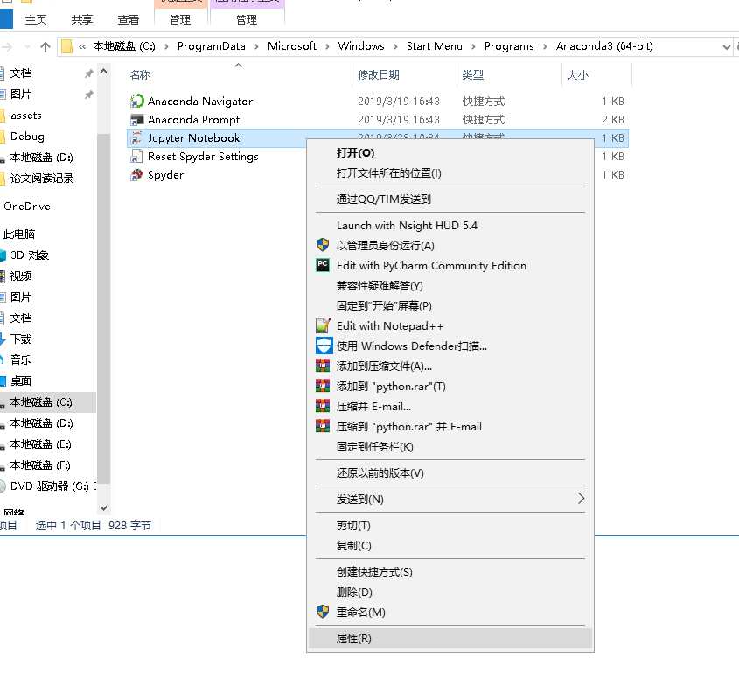Expand breadcrumb chevron after Microsoft

pos(327,46)
